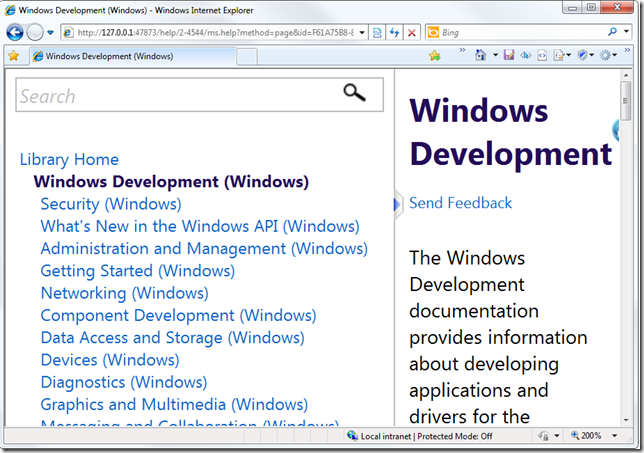644x453 pixels.
Task: Click the browser Back arrow button
Action: [x=15, y=32]
